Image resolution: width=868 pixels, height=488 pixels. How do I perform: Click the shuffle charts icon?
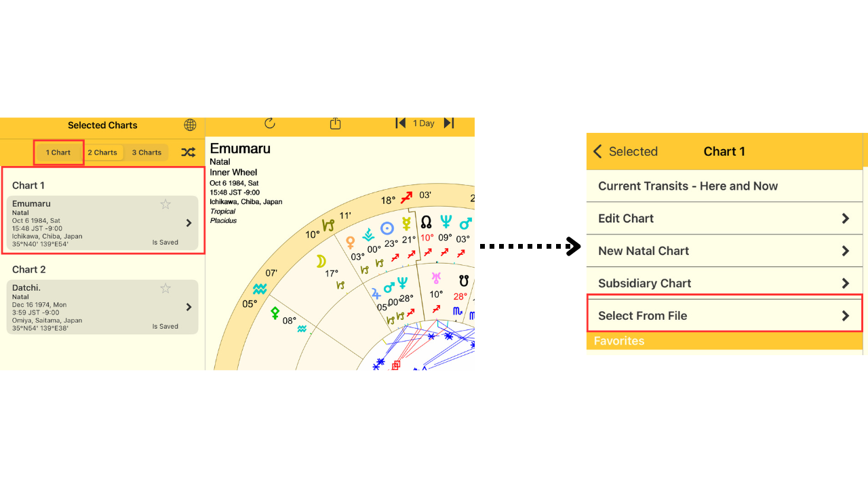pyautogui.click(x=188, y=152)
